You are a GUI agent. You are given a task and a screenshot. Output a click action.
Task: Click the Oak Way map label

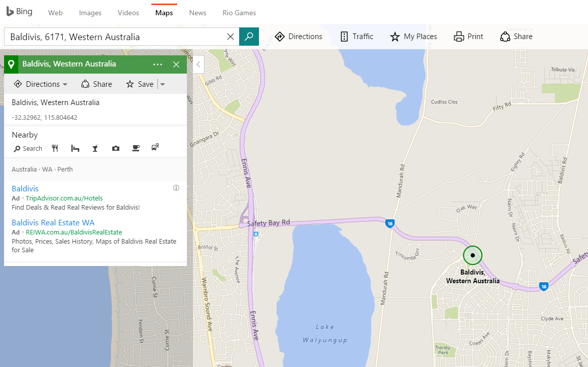pyautogui.click(x=467, y=208)
